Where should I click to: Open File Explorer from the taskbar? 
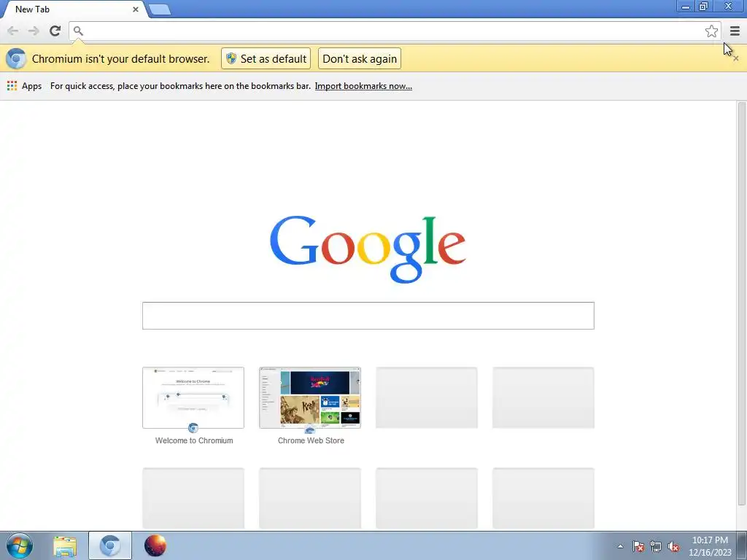(65, 545)
